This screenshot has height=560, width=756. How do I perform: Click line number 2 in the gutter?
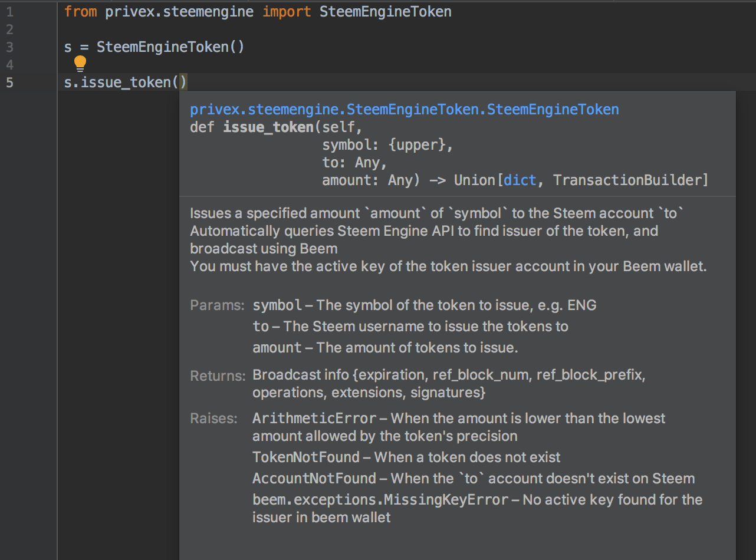[x=9, y=29]
